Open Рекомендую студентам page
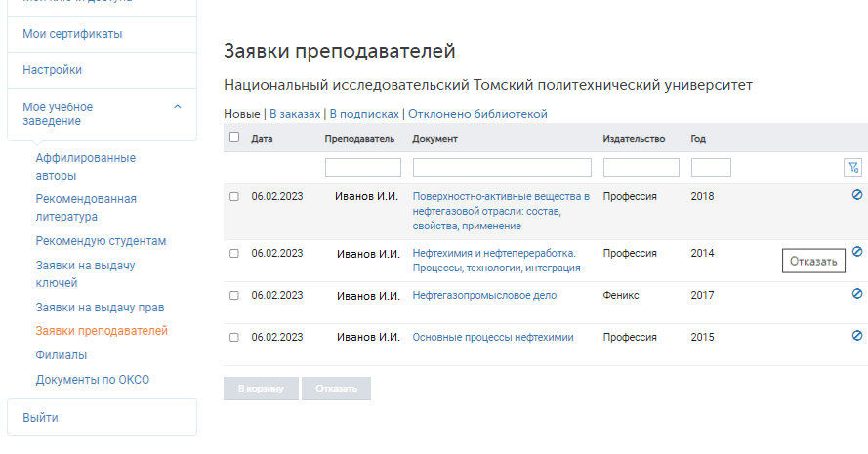The width and height of the screenshot is (868, 454). click(x=101, y=241)
